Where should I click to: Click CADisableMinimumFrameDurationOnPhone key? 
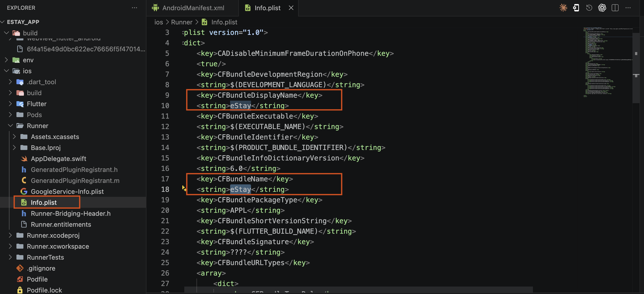click(293, 53)
